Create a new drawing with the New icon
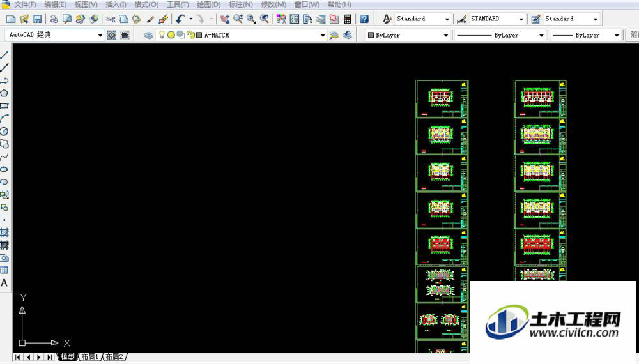Screen dimensions: 639x364 pyautogui.click(x=11, y=19)
